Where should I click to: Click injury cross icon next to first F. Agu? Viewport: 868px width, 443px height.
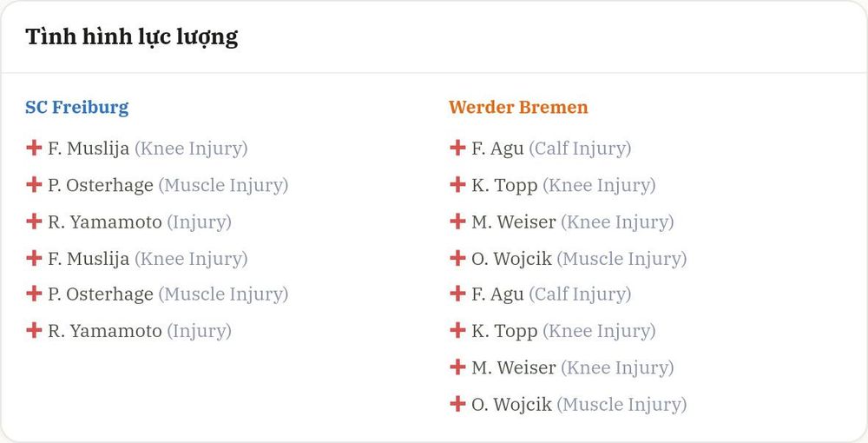tap(457, 148)
